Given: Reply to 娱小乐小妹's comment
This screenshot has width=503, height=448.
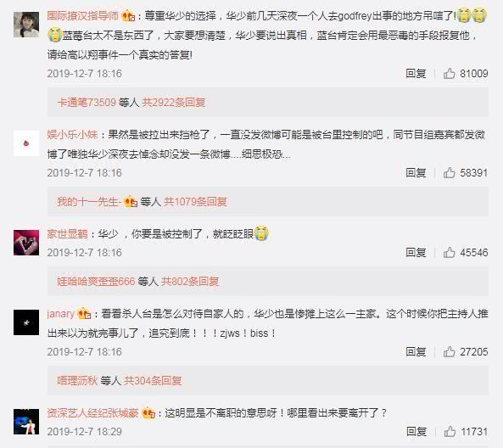Looking at the screenshot, I should (416, 172).
